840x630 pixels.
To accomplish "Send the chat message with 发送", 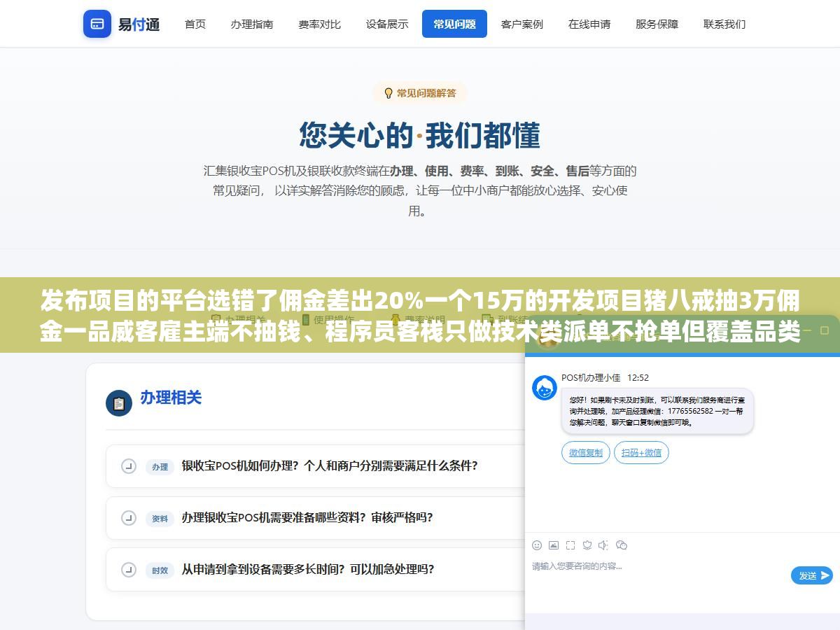I will (x=812, y=575).
